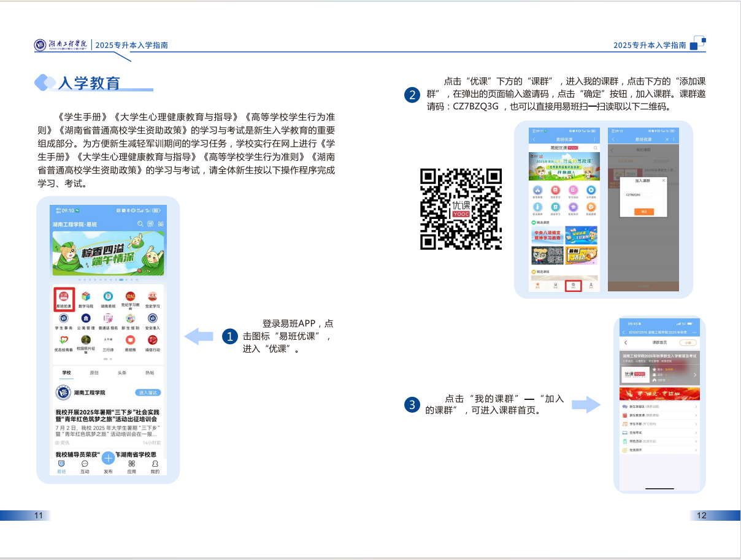Viewport: 741px width, 560px height.
Task: Click the 进入逛逛 button
Action: [148, 393]
